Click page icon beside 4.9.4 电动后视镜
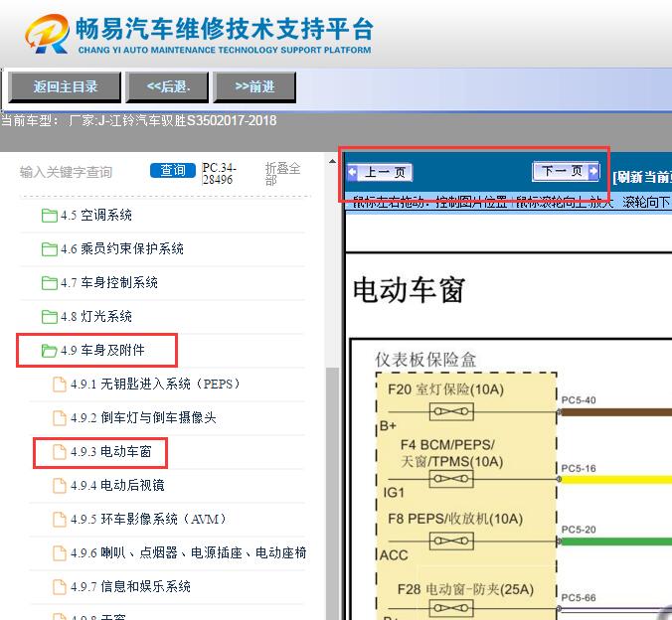The width and height of the screenshot is (672, 620). pos(59,486)
